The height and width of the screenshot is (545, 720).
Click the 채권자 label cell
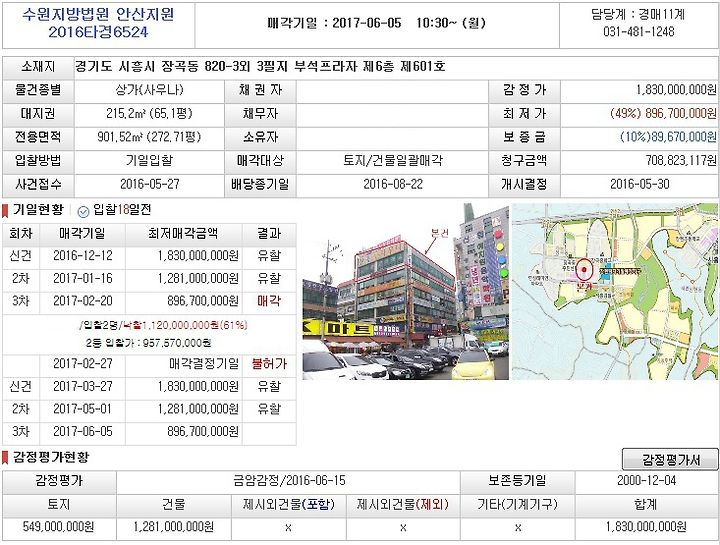tap(260, 90)
